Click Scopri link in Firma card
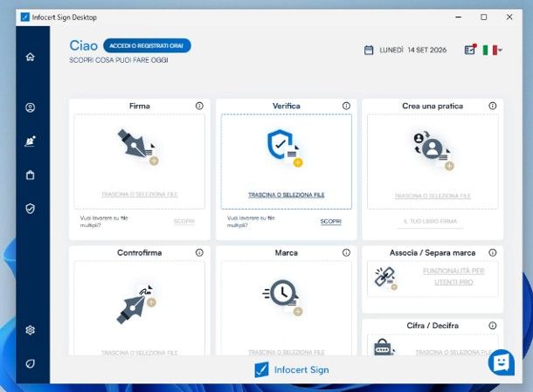The width and height of the screenshot is (533, 392). click(184, 222)
